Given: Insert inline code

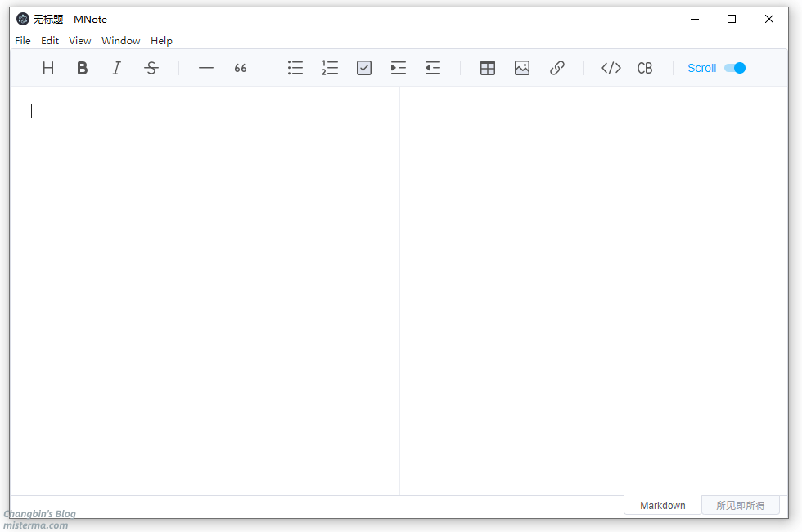Looking at the screenshot, I should (x=611, y=68).
